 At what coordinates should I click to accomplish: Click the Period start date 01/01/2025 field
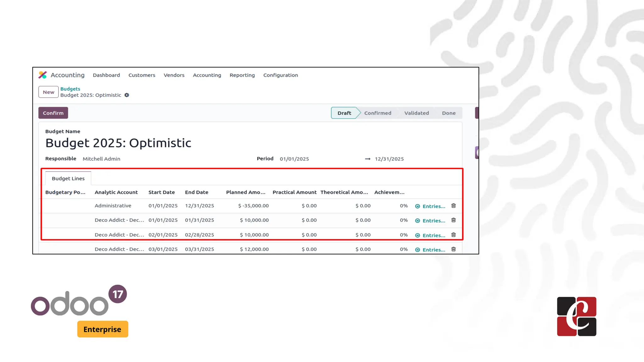(294, 159)
